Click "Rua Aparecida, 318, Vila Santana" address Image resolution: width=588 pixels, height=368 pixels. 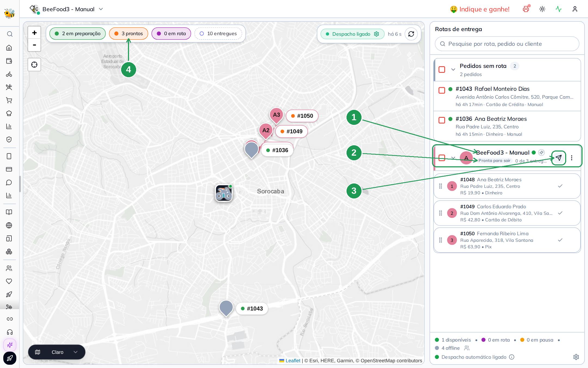(497, 240)
